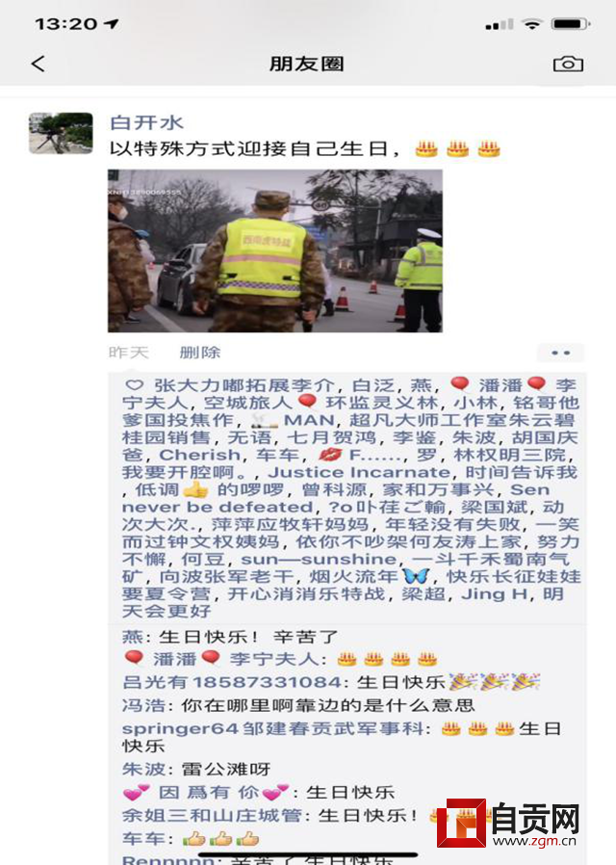The image size is (616, 865).
Task: Open commenter 燕's name
Action: coord(132,637)
